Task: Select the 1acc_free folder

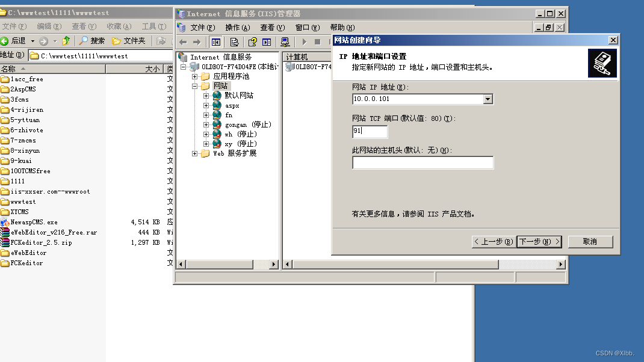Action: tap(26, 79)
